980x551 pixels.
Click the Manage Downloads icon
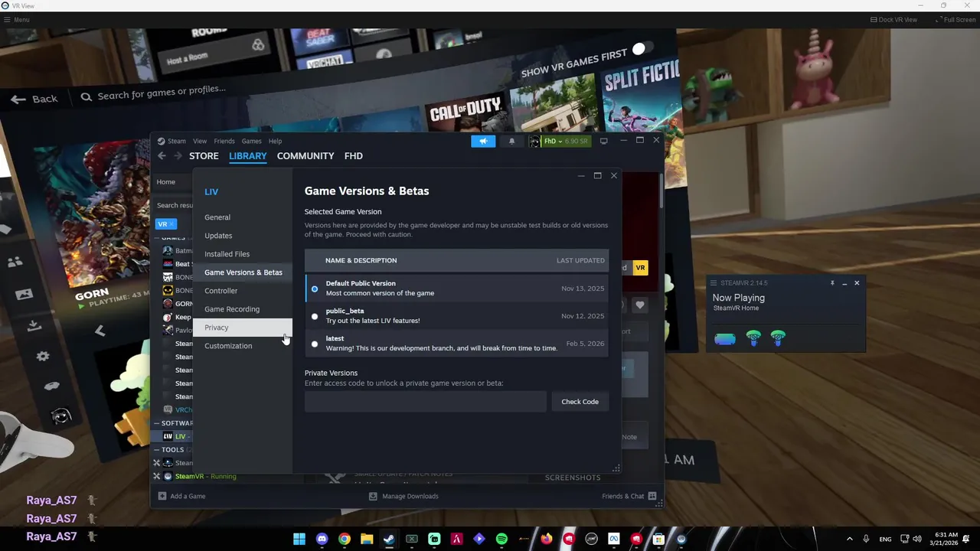[373, 496]
